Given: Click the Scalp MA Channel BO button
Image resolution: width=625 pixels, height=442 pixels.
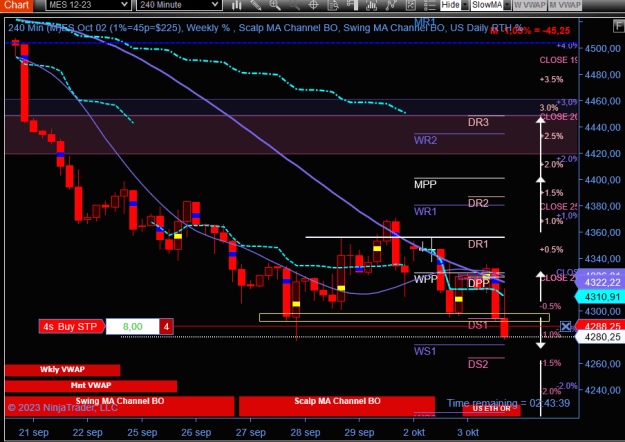Looking at the screenshot, I should [x=337, y=406].
